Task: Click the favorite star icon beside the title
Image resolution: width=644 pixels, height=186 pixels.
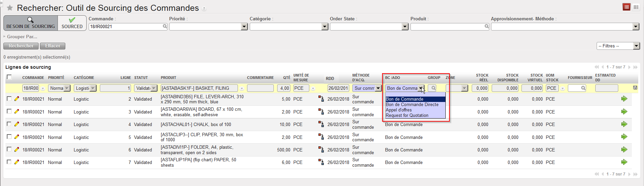Action: coord(10,8)
